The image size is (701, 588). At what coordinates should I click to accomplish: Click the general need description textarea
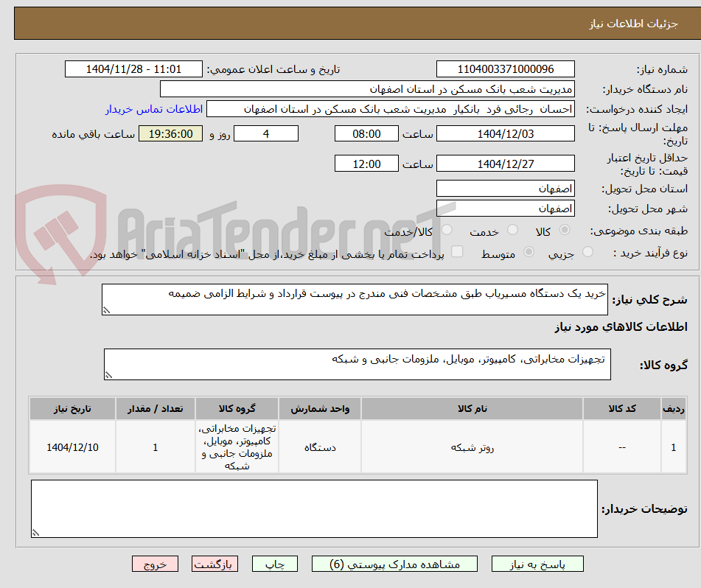pos(355,299)
